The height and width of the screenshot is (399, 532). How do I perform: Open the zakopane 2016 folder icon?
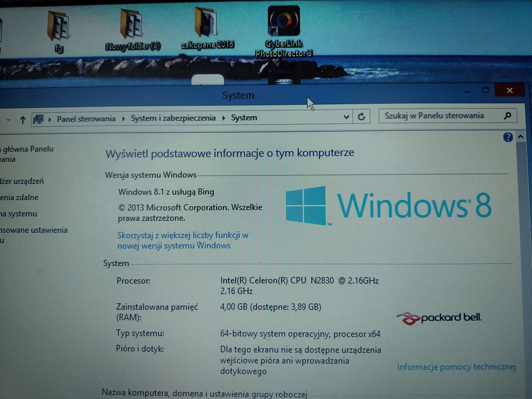pyautogui.click(x=207, y=28)
